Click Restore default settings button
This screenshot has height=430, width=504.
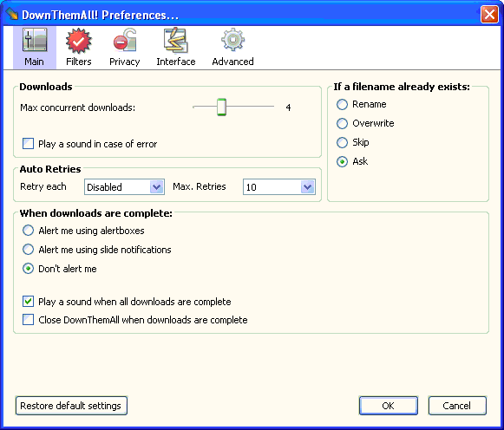[x=71, y=406]
